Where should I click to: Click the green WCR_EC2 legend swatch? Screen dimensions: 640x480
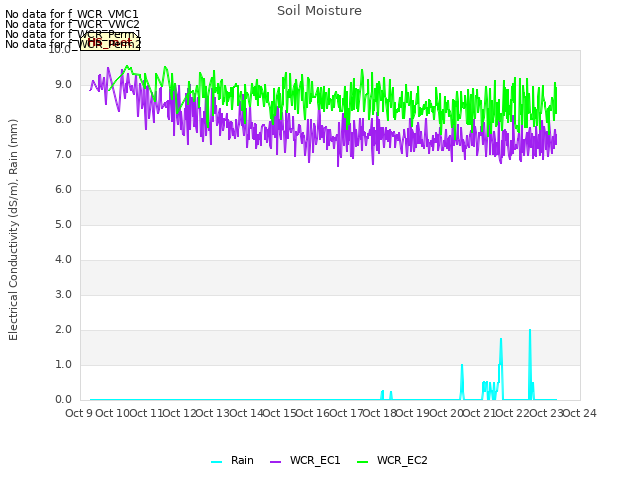362,462
